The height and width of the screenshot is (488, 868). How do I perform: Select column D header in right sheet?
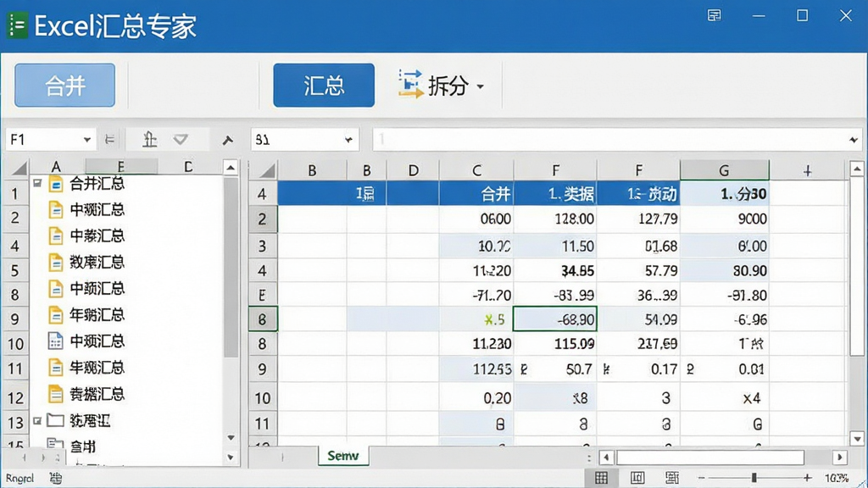[x=413, y=170]
